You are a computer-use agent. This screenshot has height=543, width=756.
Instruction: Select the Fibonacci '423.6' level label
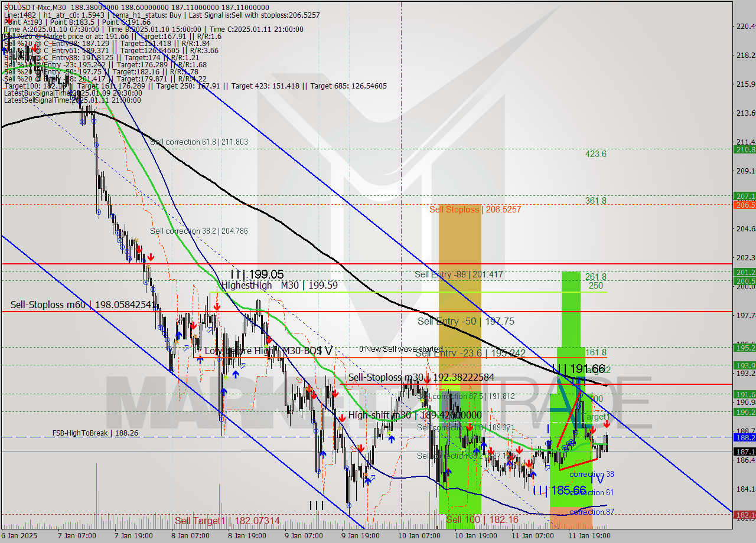596,154
